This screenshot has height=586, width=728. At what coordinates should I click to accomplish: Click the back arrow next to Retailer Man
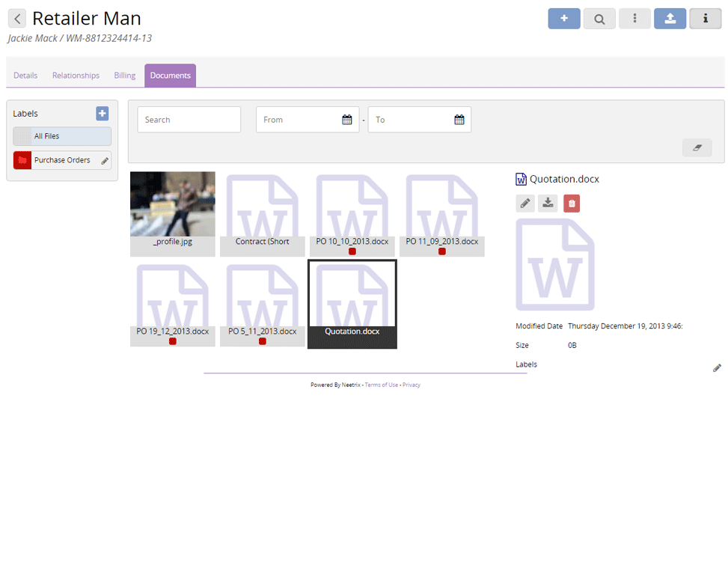(17, 19)
